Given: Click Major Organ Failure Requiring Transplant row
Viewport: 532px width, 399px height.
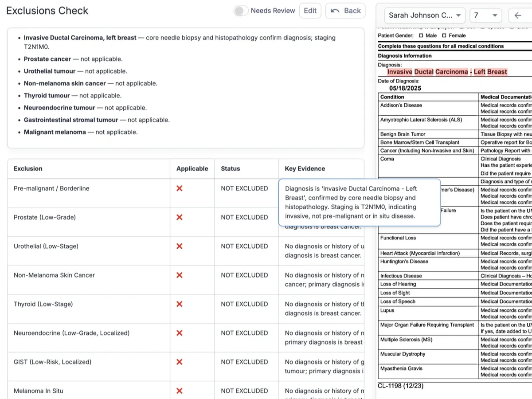Looking at the screenshot, I should (427, 325).
